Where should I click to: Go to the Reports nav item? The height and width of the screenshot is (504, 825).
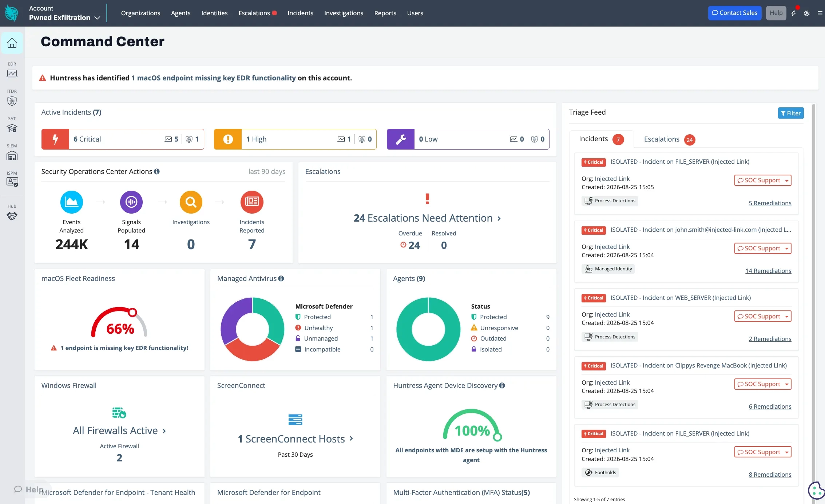click(x=385, y=13)
